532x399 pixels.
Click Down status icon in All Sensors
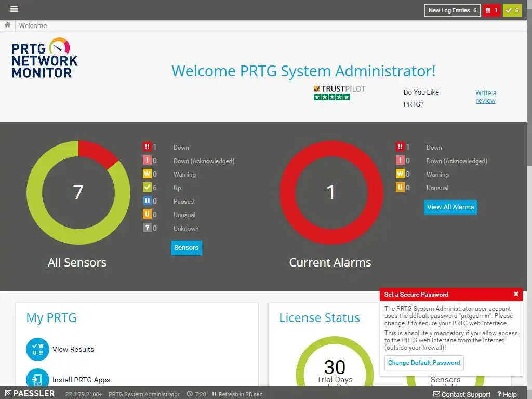pos(147,147)
